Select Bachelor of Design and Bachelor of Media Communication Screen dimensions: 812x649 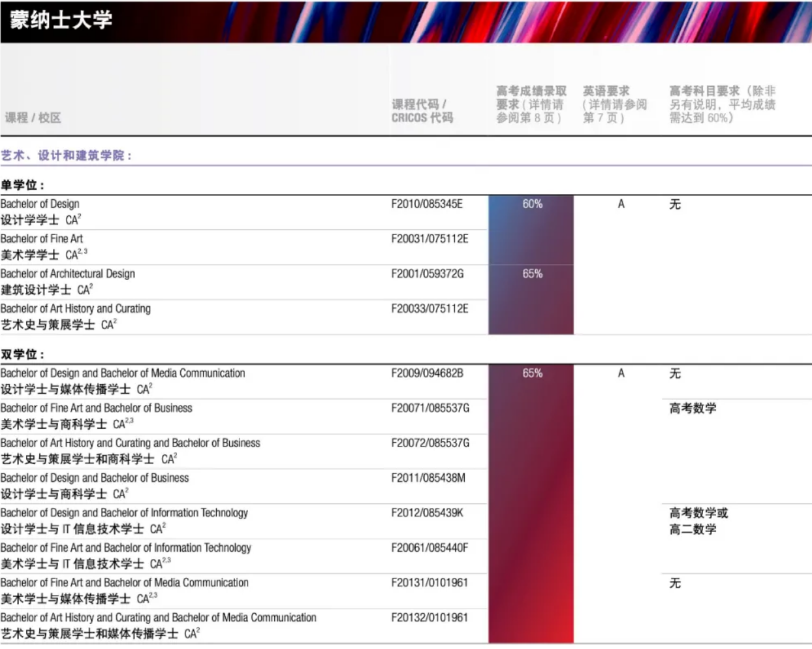tap(123, 373)
